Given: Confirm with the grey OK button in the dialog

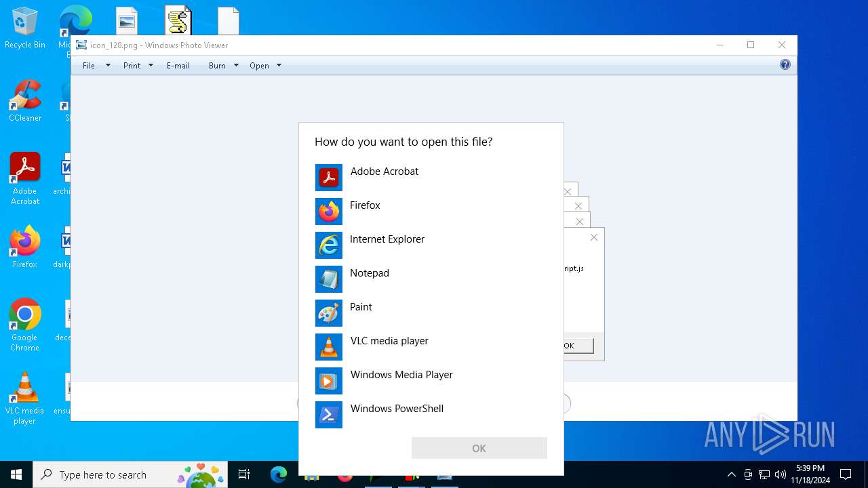Looking at the screenshot, I should pos(479,448).
